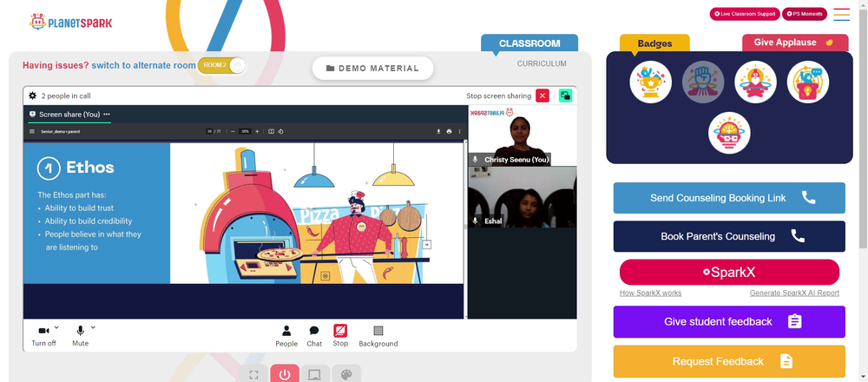This screenshot has height=382, width=868.
Task: Mute the microphone
Action: pyautogui.click(x=80, y=336)
